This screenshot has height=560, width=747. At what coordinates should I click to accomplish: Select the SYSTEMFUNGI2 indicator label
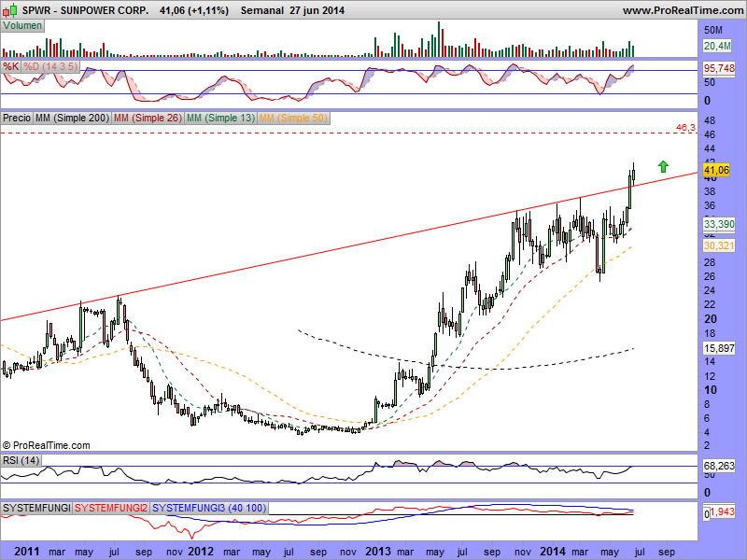111,508
